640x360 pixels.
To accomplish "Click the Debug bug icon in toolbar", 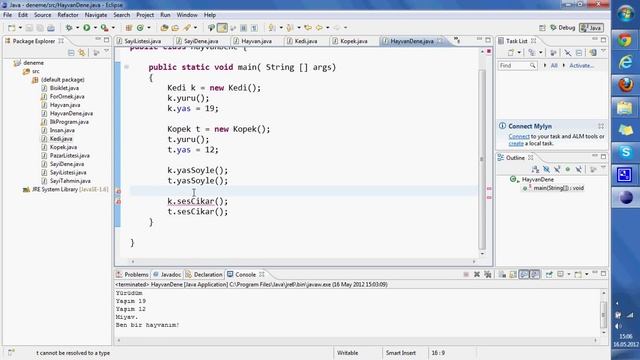I will [x=69, y=28].
